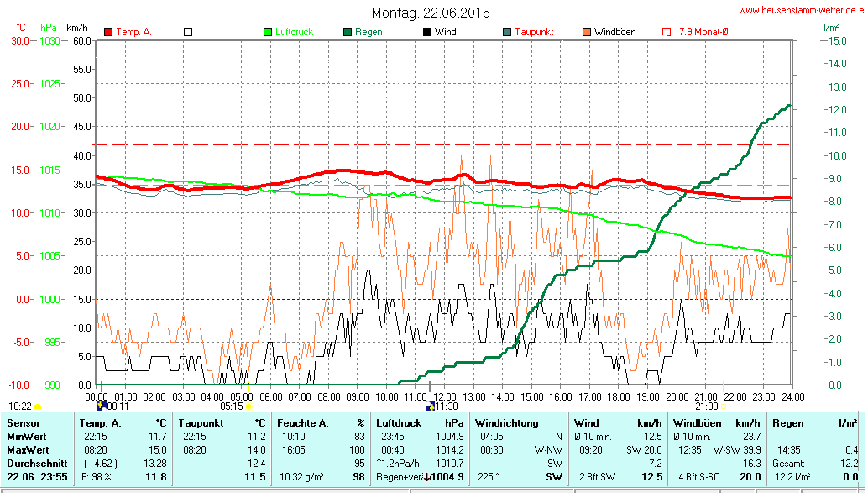
Task: Click the yellow sunset marker at 21:38
Action: click(724, 406)
